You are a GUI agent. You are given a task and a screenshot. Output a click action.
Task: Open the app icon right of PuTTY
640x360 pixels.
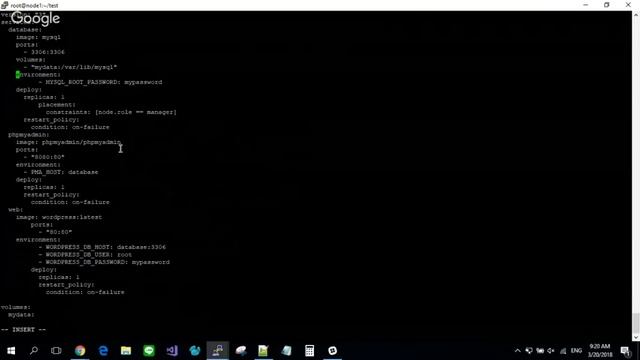click(x=241, y=351)
